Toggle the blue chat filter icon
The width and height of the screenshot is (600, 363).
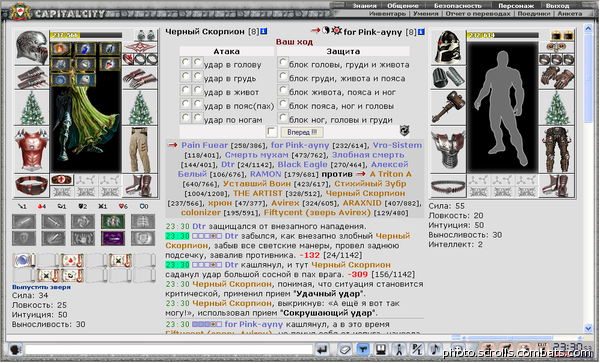click(363, 349)
